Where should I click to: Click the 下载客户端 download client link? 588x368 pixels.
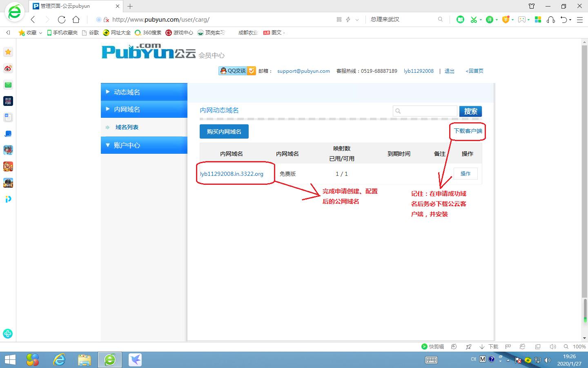468,131
